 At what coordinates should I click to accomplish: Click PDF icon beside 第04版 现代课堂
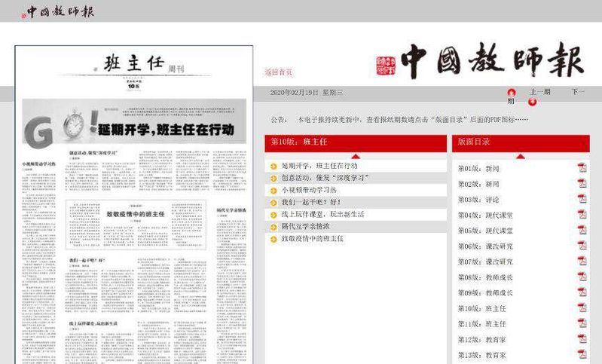[582, 215]
